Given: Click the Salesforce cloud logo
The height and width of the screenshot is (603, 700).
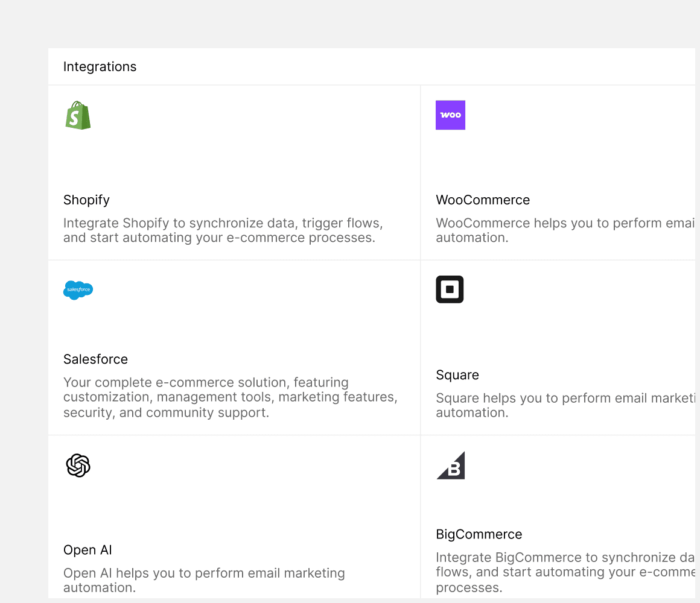Looking at the screenshot, I should pyautogui.click(x=78, y=290).
